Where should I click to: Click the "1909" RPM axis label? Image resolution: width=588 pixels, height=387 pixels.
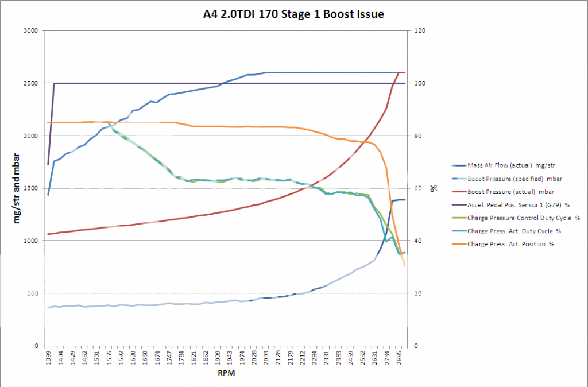tap(218, 358)
